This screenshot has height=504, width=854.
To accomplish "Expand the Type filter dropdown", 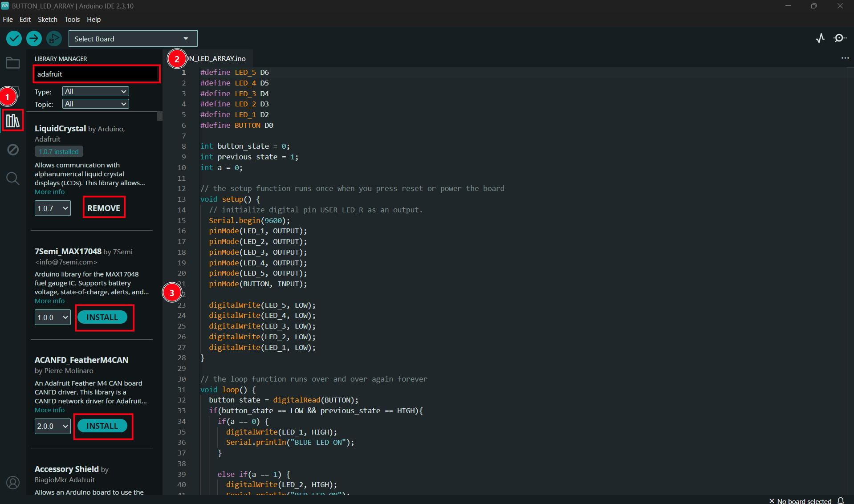I will [95, 91].
